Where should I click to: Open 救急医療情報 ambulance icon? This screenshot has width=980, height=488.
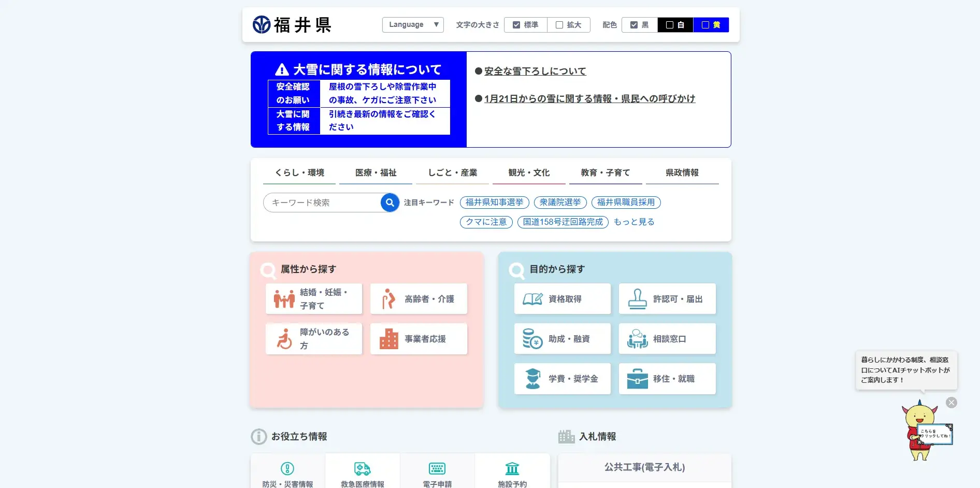tap(362, 469)
